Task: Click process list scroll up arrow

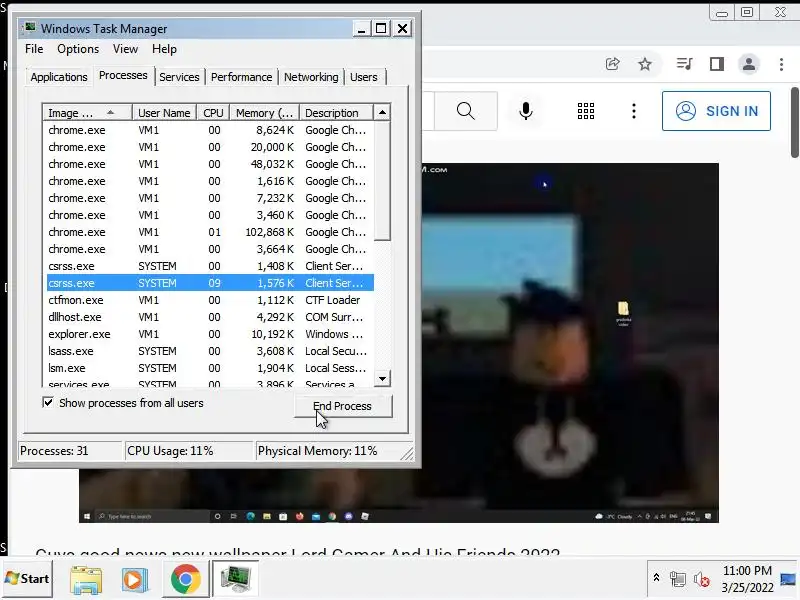Action: (382, 113)
